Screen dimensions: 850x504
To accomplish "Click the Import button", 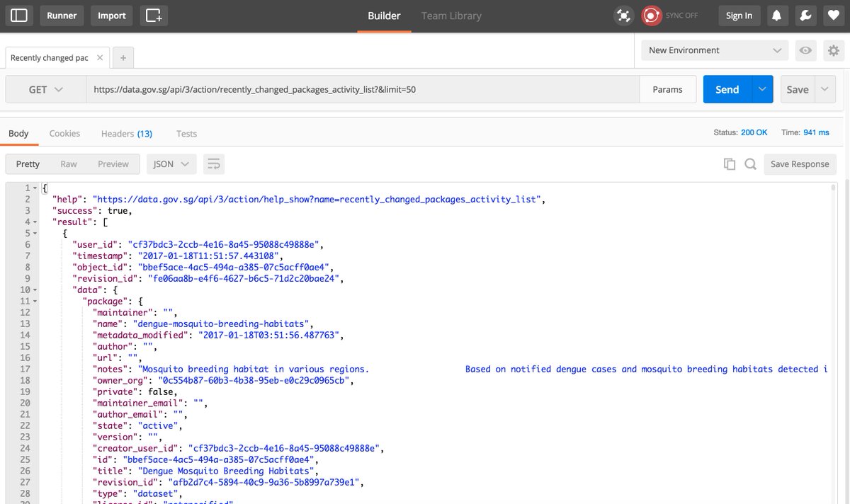I will pyautogui.click(x=112, y=16).
